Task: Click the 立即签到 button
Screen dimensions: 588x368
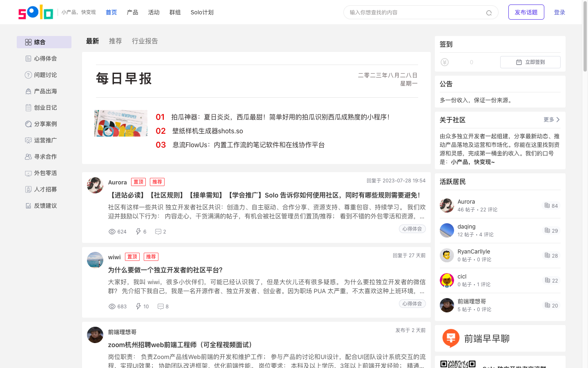Action: pos(530,62)
